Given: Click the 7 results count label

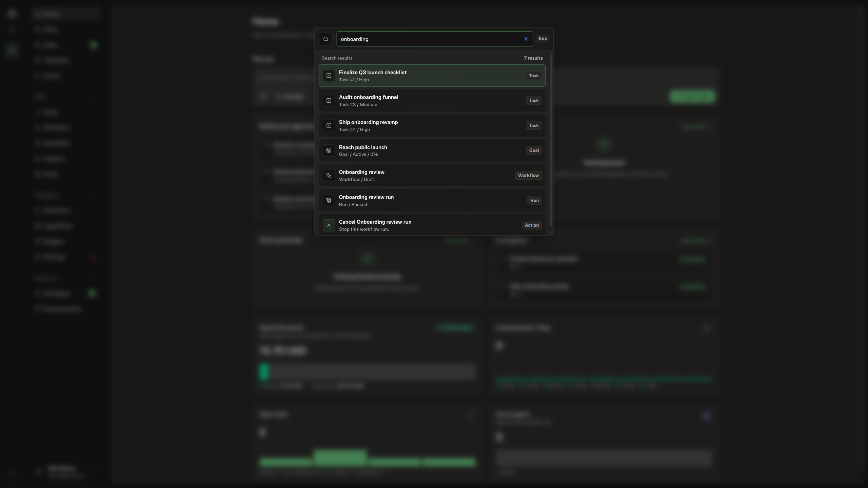Looking at the screenshot, I should click(533, 58).
